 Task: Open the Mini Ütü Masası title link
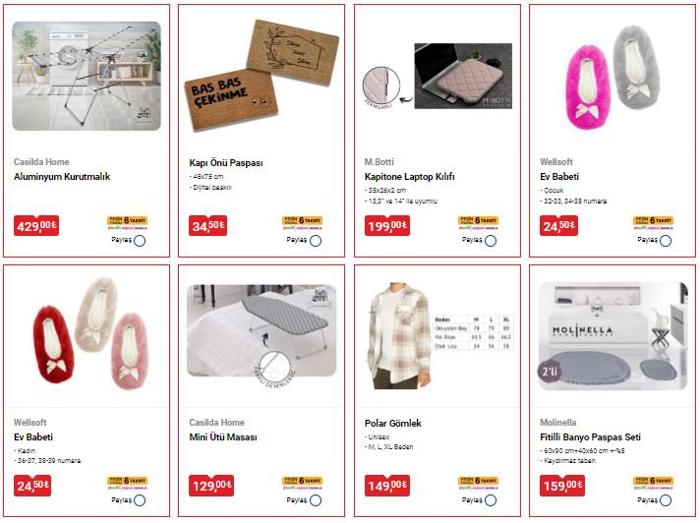(x=223, y=437)
